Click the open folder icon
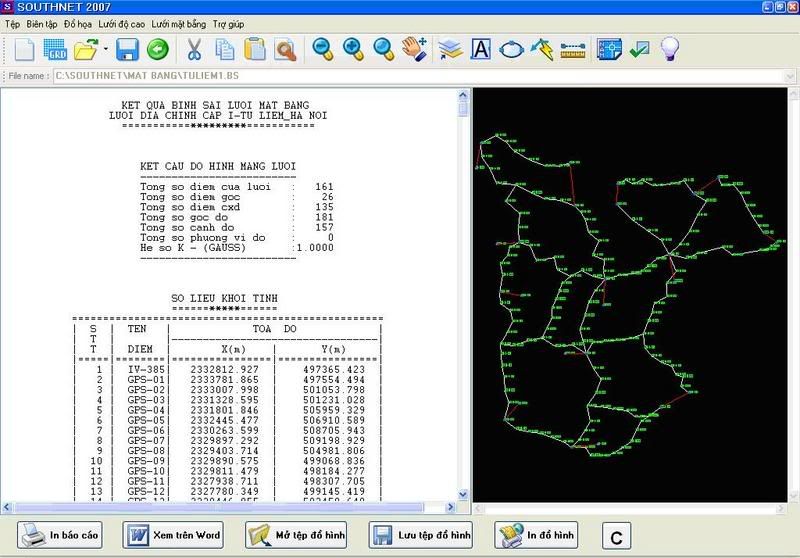 tap(86, 49)
